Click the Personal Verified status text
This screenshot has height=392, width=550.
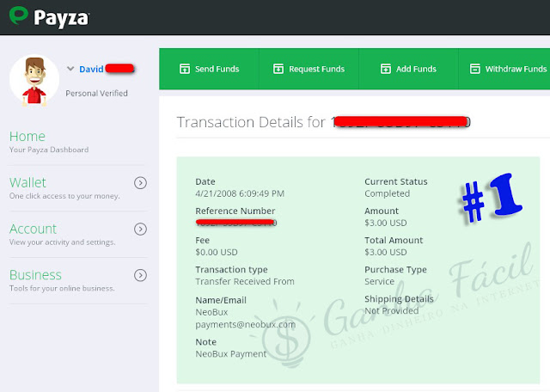coord(96,94)
